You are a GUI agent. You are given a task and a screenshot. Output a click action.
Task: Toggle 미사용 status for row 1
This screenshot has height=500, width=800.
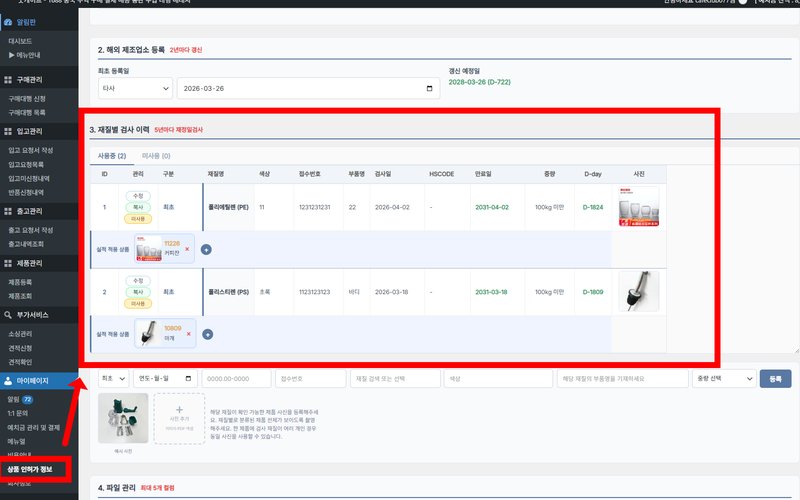[x=140, y=218]
